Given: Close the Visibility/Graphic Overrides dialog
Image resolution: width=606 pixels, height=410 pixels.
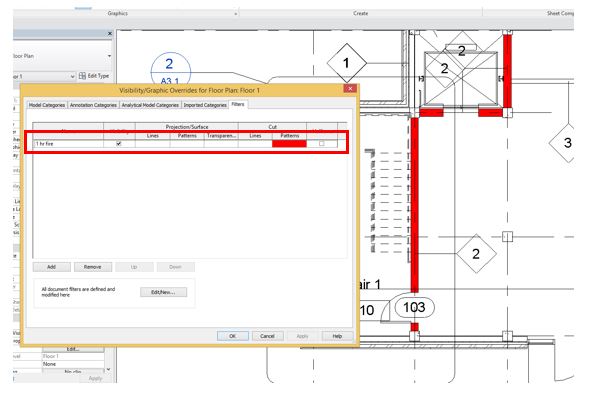Looking at the screenshot, I should click(x=350, y=88).
